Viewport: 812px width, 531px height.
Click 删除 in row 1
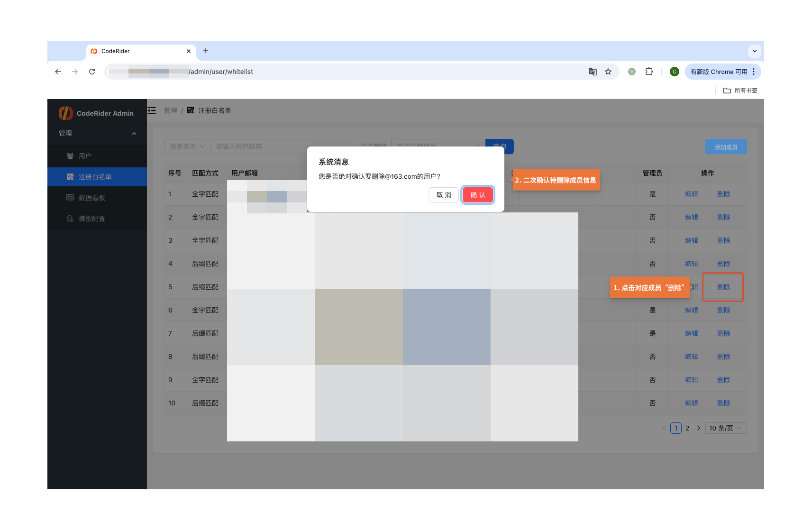click(x=724, y=194)
